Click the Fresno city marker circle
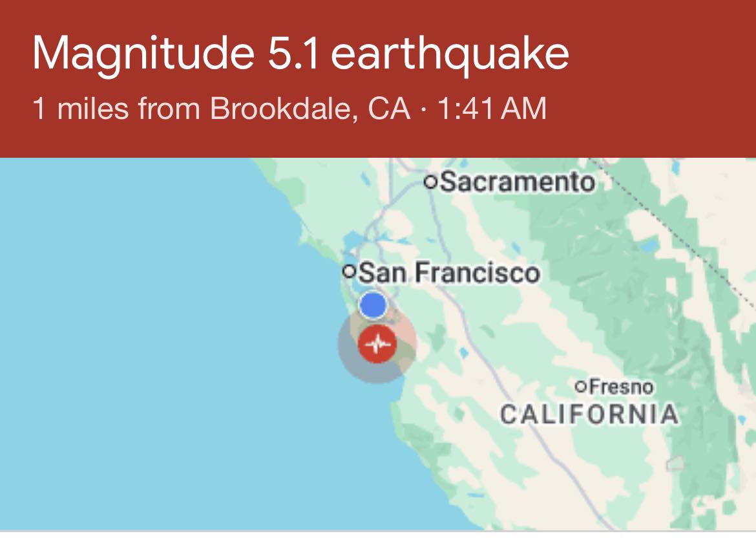This screenshot has height=547, width=756. point(581,387)
